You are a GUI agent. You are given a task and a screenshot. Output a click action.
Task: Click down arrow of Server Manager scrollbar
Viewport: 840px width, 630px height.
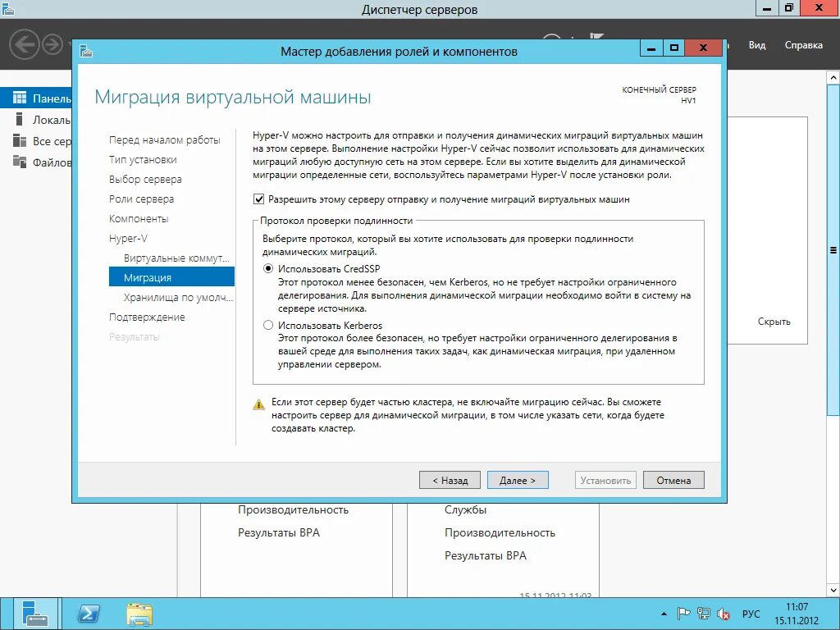pos(833,590)
